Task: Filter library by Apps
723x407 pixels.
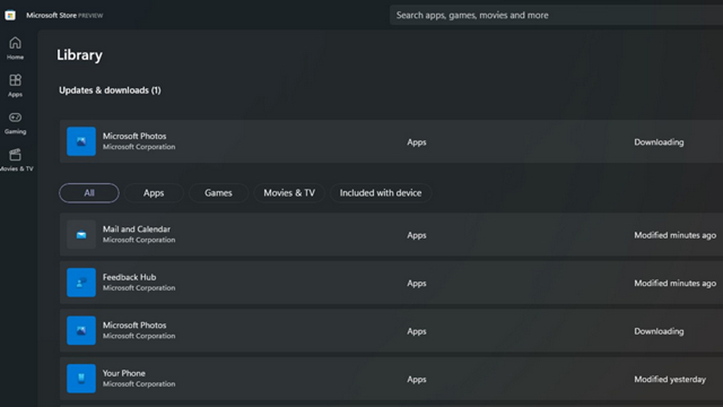Action: click(153, 193)
